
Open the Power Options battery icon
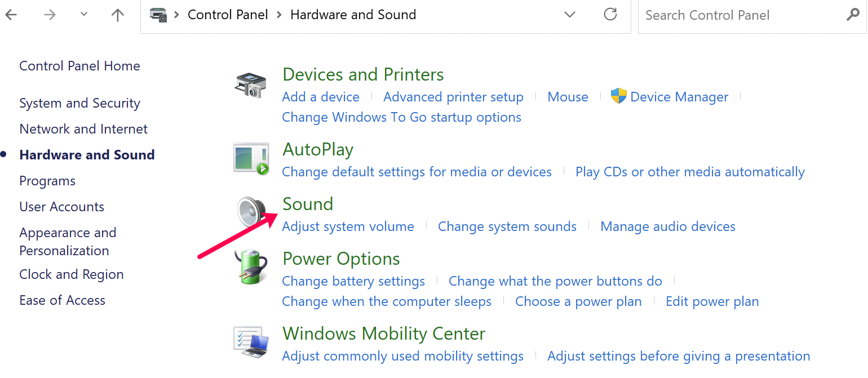pyautogui.click(x=251, y=267)
